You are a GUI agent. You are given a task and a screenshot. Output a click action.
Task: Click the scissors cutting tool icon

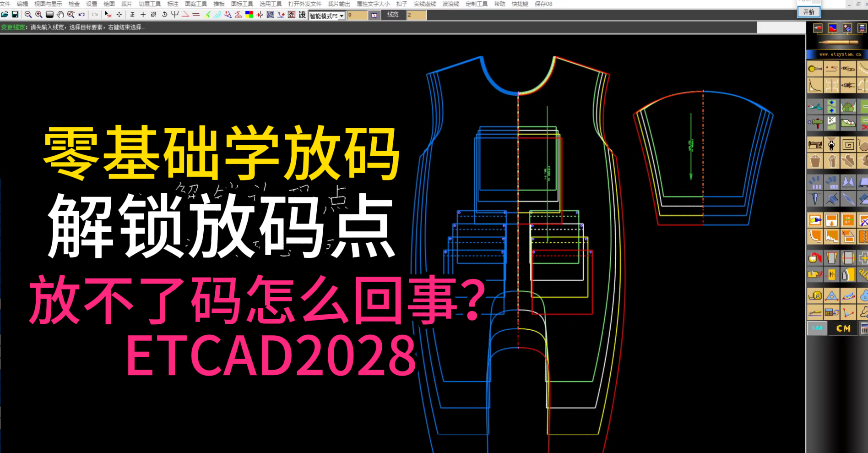click(x=815, y=107)
